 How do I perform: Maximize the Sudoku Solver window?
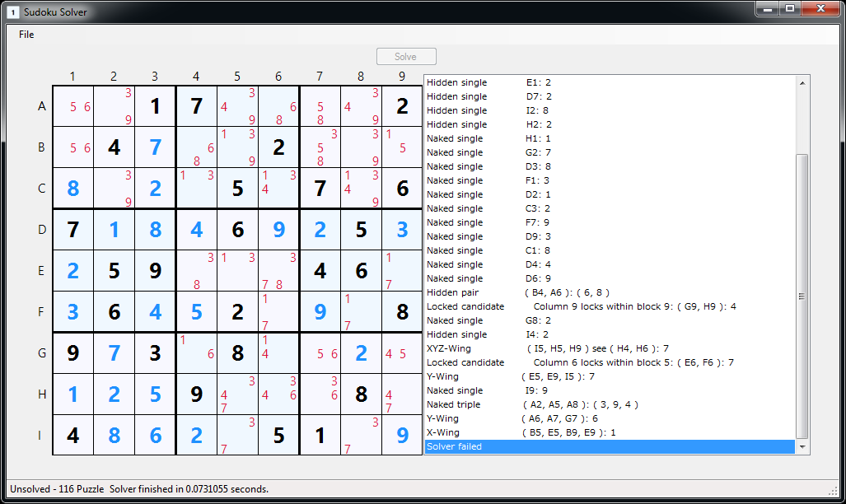tap(790, 8)
